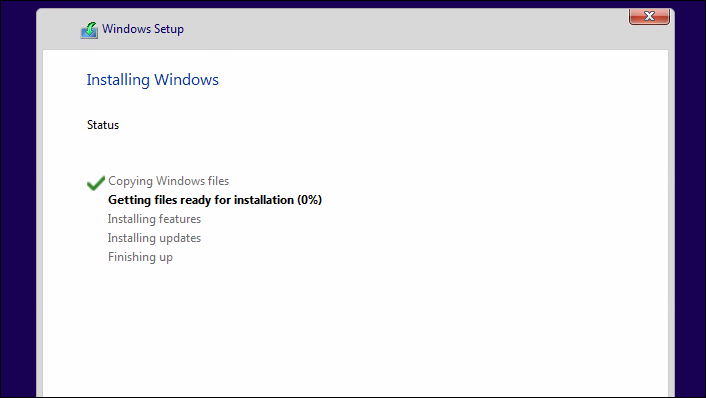Click the 'Windows Setup' title text
Viewport: 706px width, 398px height.
[143, 29]
